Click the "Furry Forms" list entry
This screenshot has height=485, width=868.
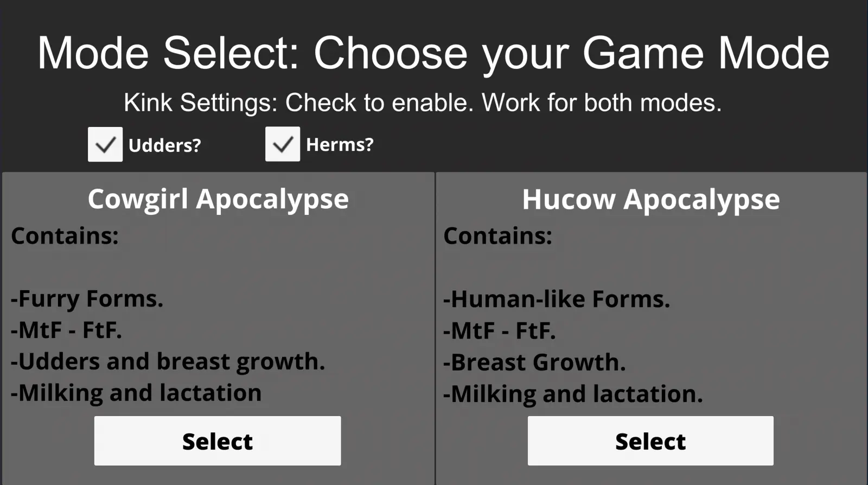coord(87,299)
